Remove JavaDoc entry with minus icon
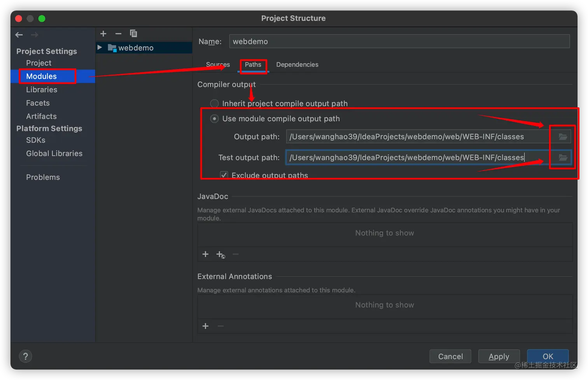This screenshot has width=588, height=380. 236,254
